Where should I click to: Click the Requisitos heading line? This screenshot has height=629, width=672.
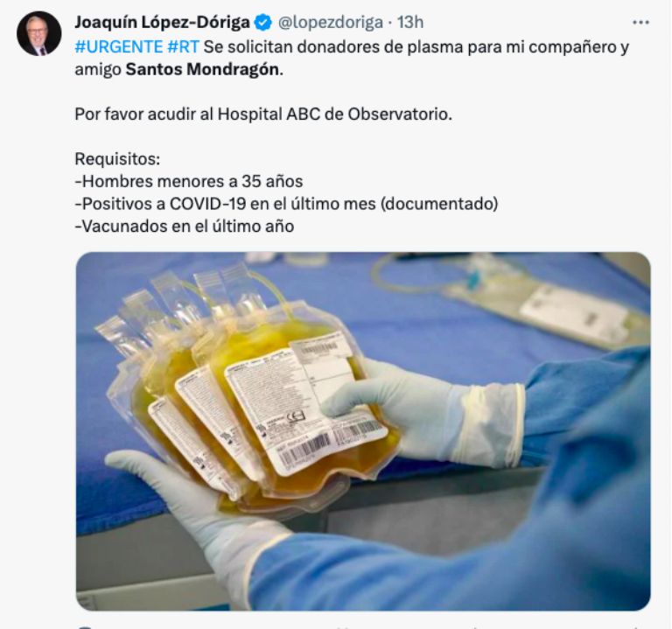point(117,159)
